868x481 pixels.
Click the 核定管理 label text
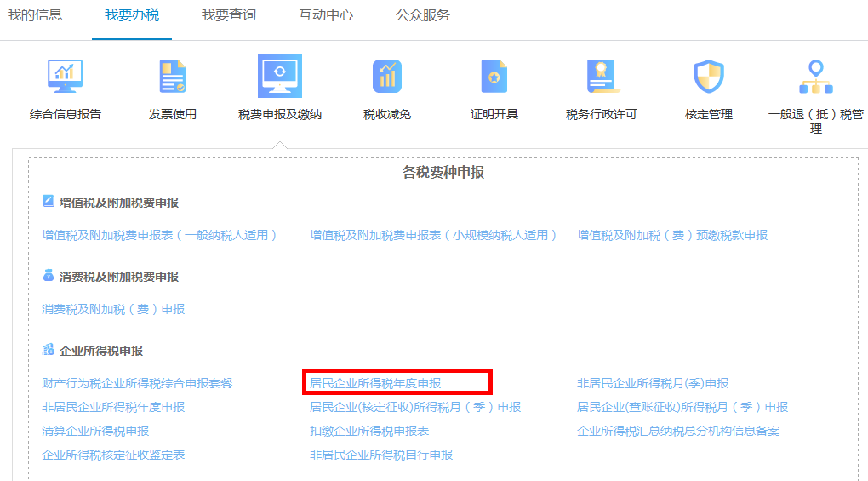point(709,115)
